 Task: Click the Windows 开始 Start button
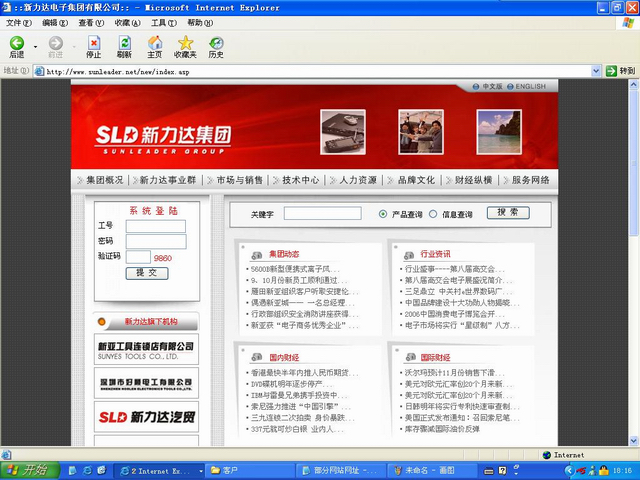pos(30,469)
